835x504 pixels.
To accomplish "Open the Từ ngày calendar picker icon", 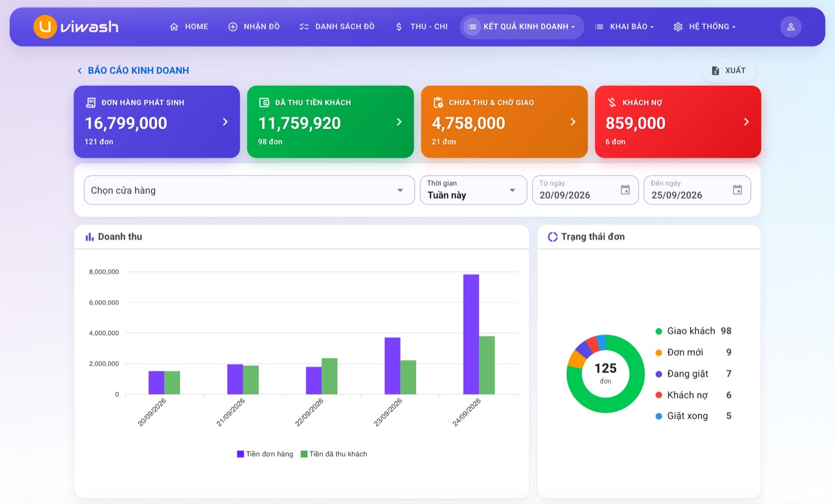I will tap(625, 190).
